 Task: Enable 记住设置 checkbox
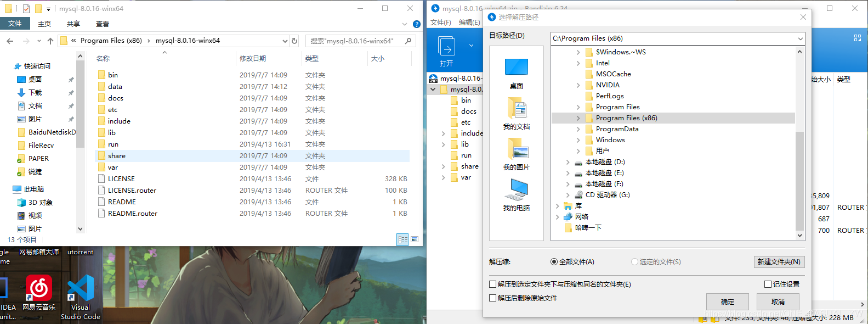click(x=768, y=284)
